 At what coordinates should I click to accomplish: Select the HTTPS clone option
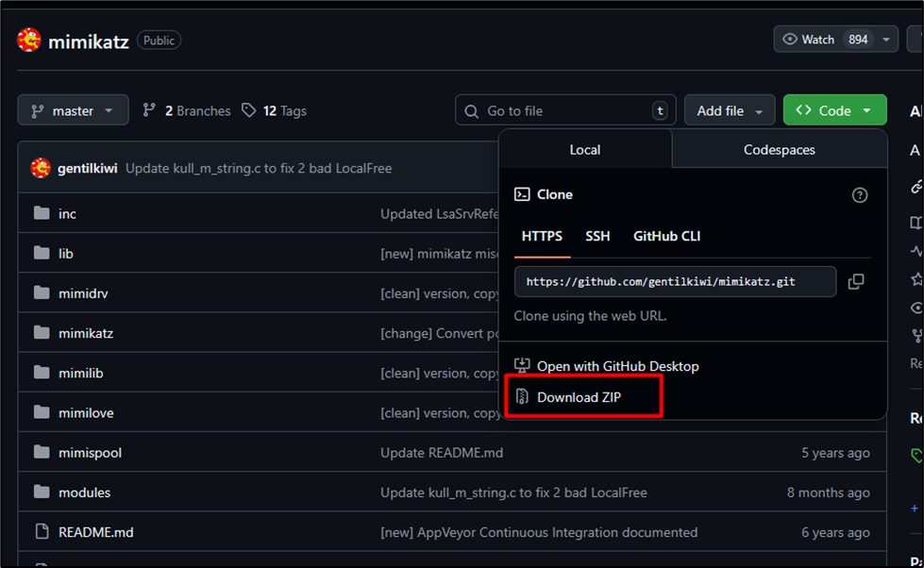click(x=542, y=236)
